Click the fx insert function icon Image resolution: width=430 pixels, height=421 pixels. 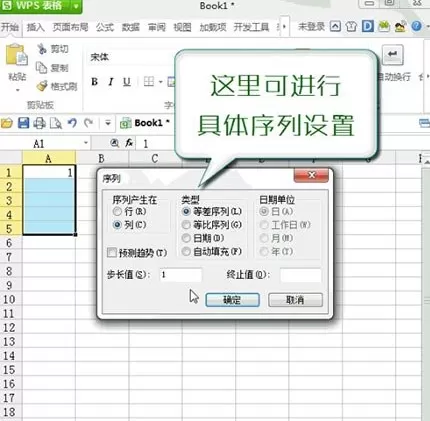pyautogui.click(x=129, y=143)
